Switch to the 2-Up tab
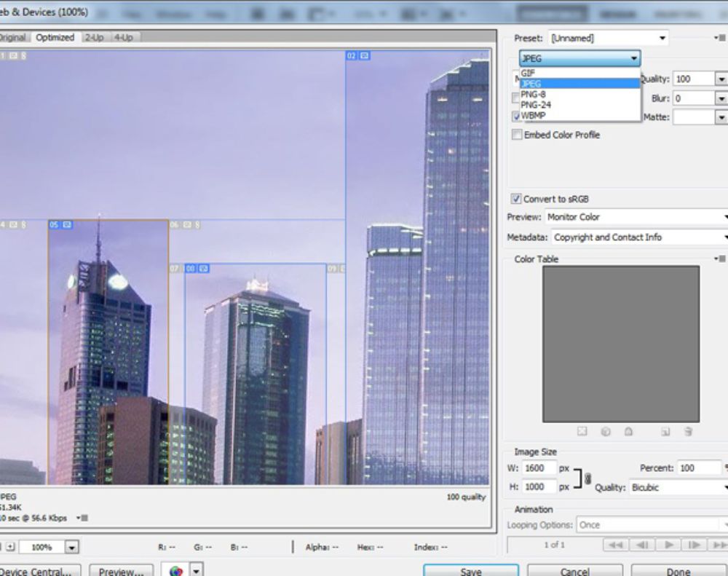Screen dimensions: 728x576 point(94,38)
